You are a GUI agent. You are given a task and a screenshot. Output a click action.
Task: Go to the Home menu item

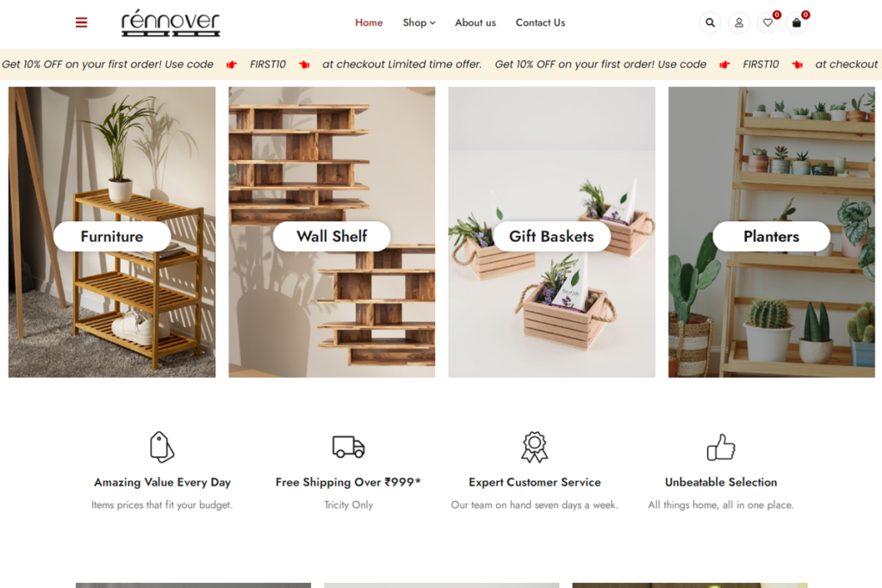pyautogui.click(x=369, y=22)
